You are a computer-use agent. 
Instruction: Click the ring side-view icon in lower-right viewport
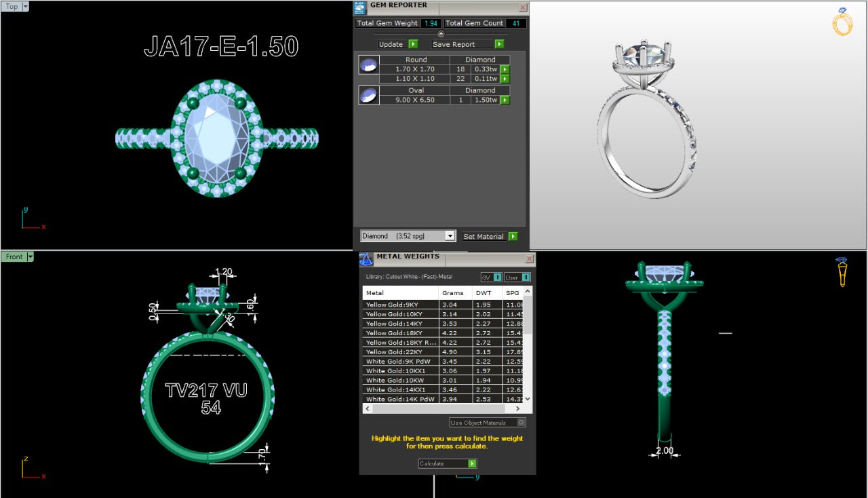tap(842, 272)
